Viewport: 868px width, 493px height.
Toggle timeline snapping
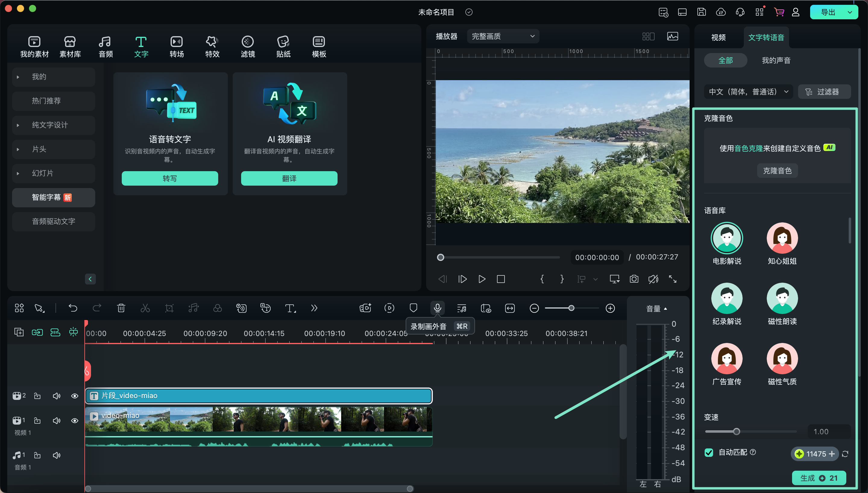pos(74,332)
